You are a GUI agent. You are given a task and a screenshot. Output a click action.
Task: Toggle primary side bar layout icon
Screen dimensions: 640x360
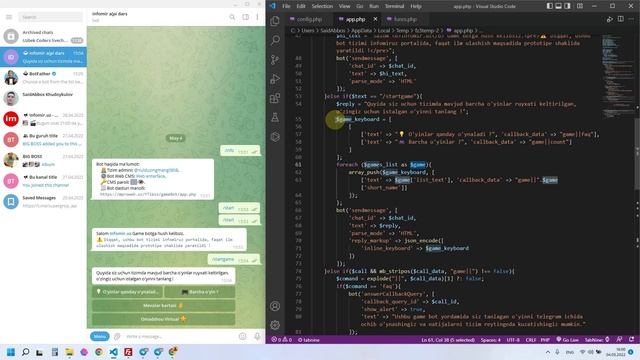(x=550, y=6)
